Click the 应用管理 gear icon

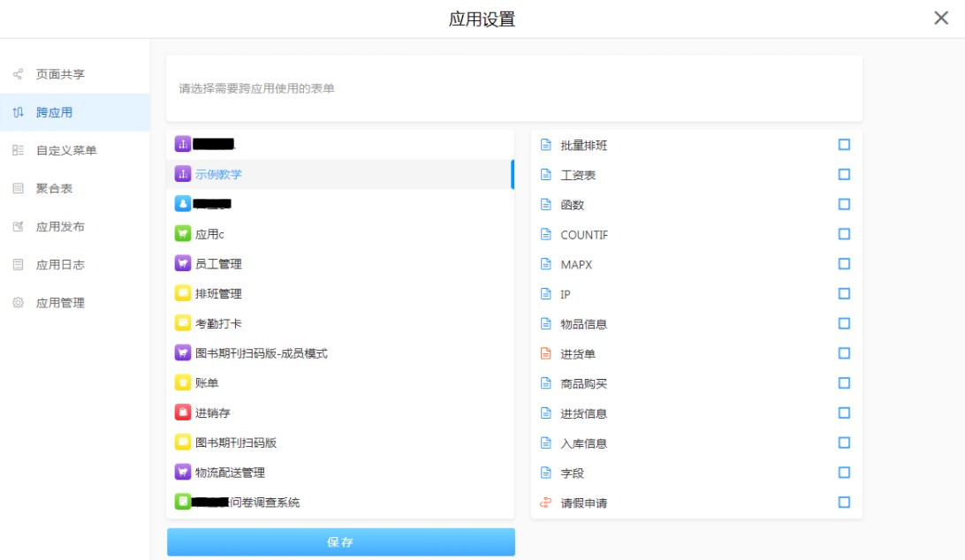[x=18, y=303]
